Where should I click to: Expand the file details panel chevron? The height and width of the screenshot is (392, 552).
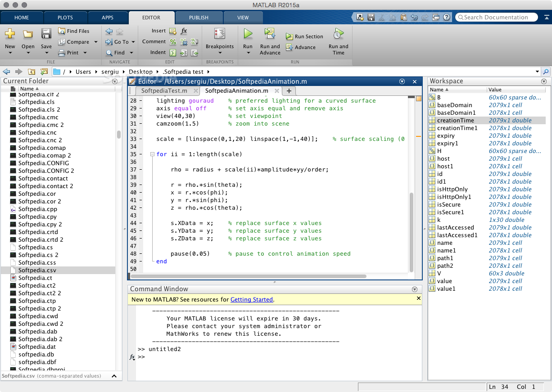click(x=114, y=376)
